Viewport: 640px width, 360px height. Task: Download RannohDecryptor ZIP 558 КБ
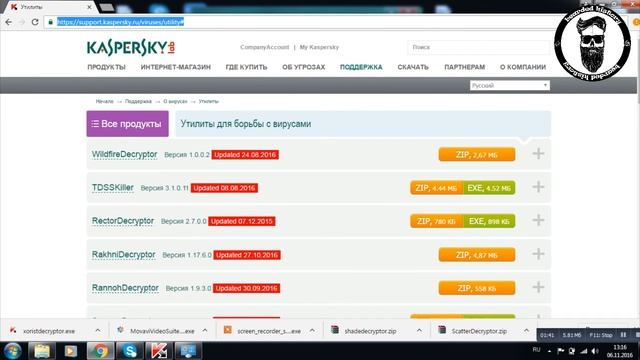[x=477, y=288]
